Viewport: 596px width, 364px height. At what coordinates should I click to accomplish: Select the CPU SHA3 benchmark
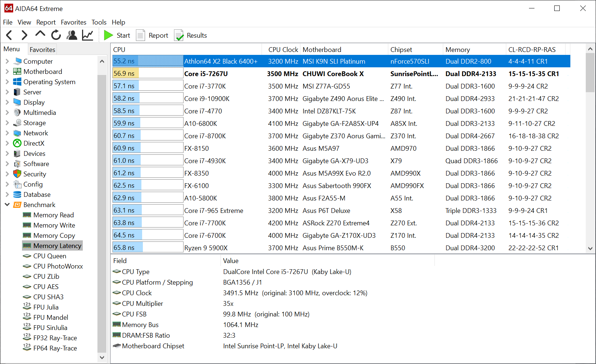tap(48, 297)
